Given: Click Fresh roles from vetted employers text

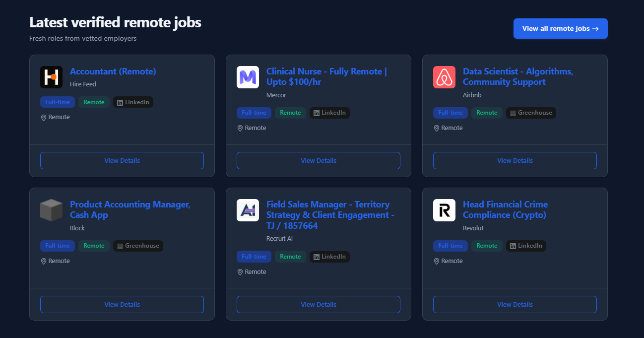Looking at the screenshot, I should click(83, 38).
